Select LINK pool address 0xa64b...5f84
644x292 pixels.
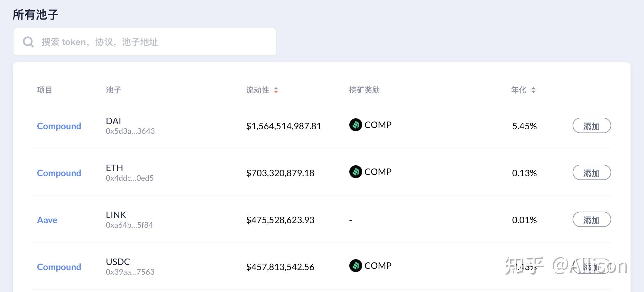[129, 225]
